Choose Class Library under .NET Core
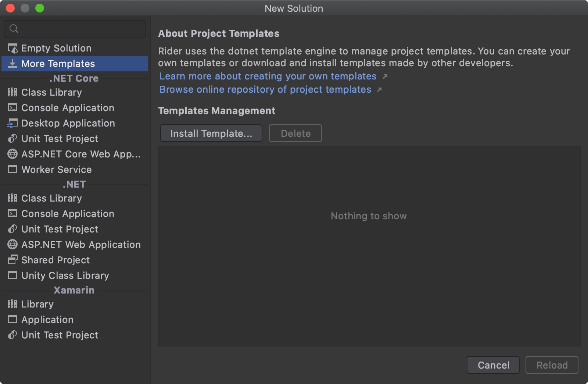The width and height of the screenshot is (588, 384). pyautogui.click(x=75, y=92)
